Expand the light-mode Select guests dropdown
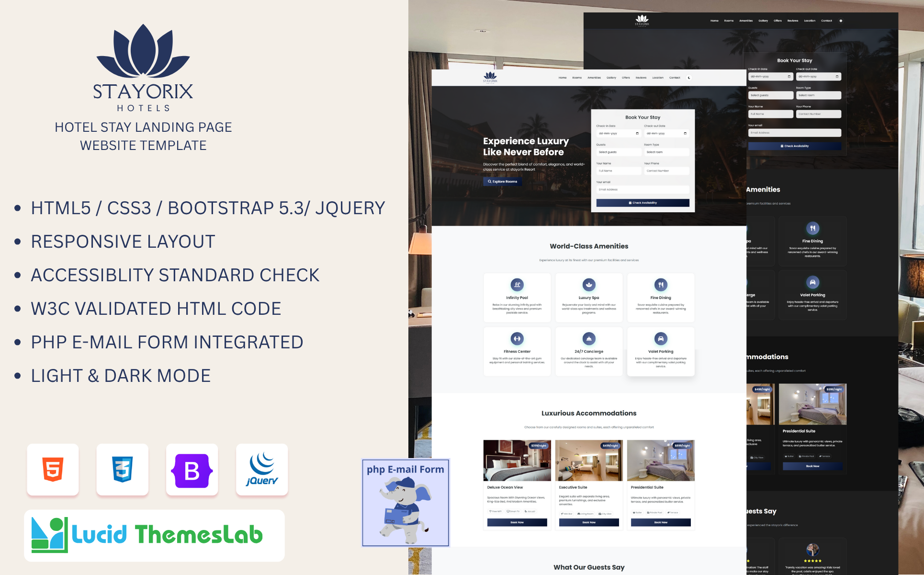The width and height of the screenshot is (924, 575). 618,152
